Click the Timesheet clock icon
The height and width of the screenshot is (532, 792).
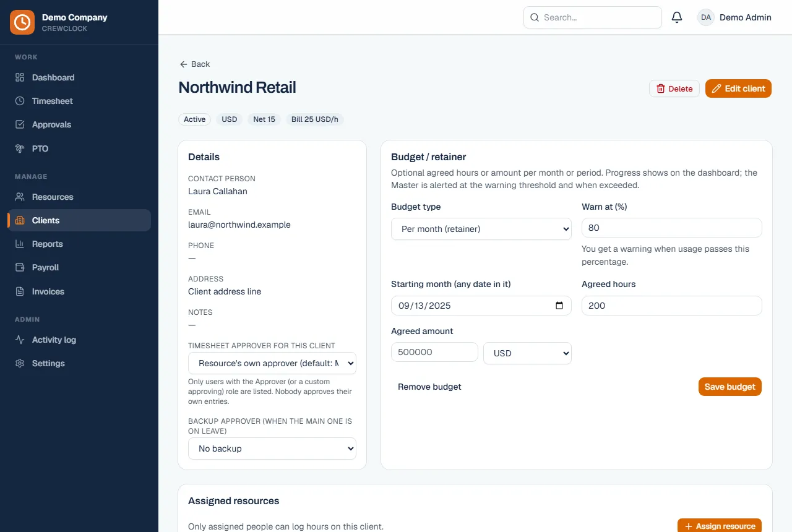coord(20,101)
